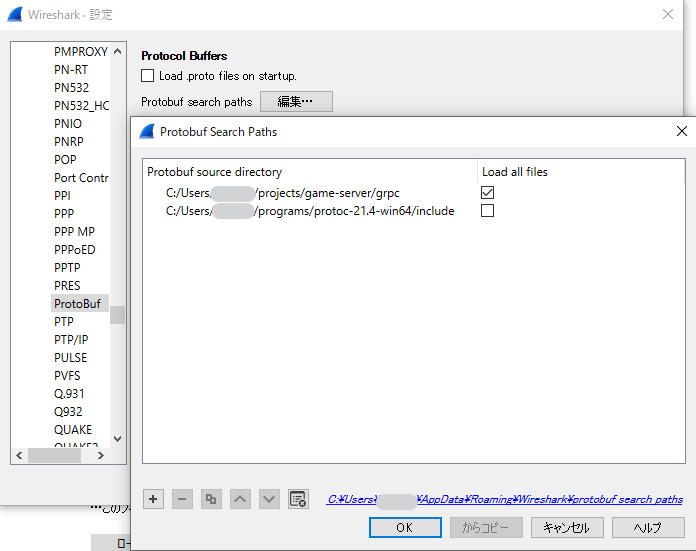Click protocol list scroll down arrow
This screenshot has width=696, height=551.
point(118,439)
